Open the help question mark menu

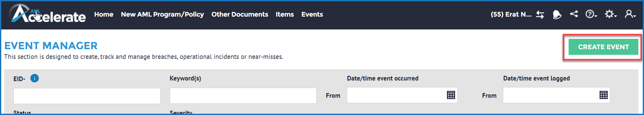click(x=591, y=14)
